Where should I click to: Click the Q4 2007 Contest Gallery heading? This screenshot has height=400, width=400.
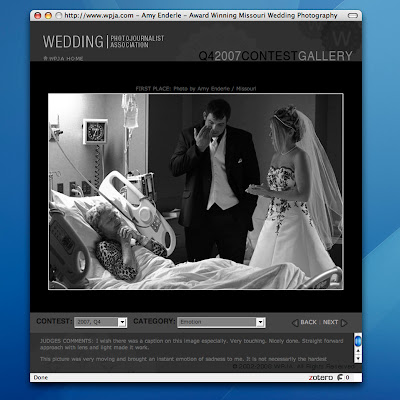(x=275, y=56)
